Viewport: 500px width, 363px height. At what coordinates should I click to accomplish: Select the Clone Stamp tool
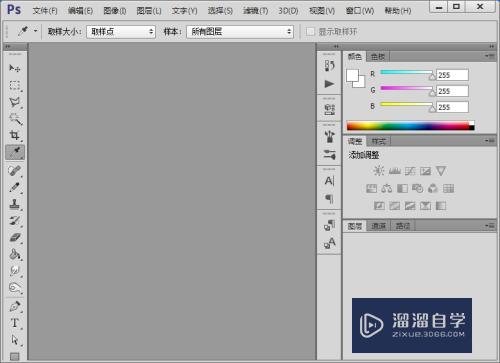coord(15,204)
